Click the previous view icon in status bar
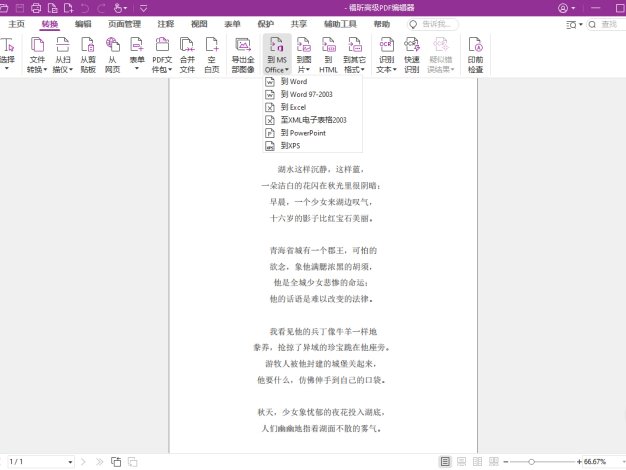This screenshot has width=626, height=470. [x=116, y=462]
